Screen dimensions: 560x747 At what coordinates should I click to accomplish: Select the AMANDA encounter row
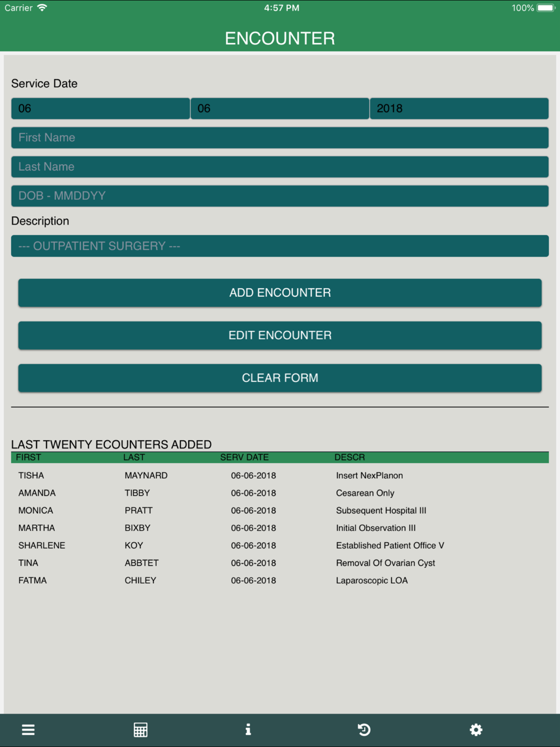[x=280, y=493]
